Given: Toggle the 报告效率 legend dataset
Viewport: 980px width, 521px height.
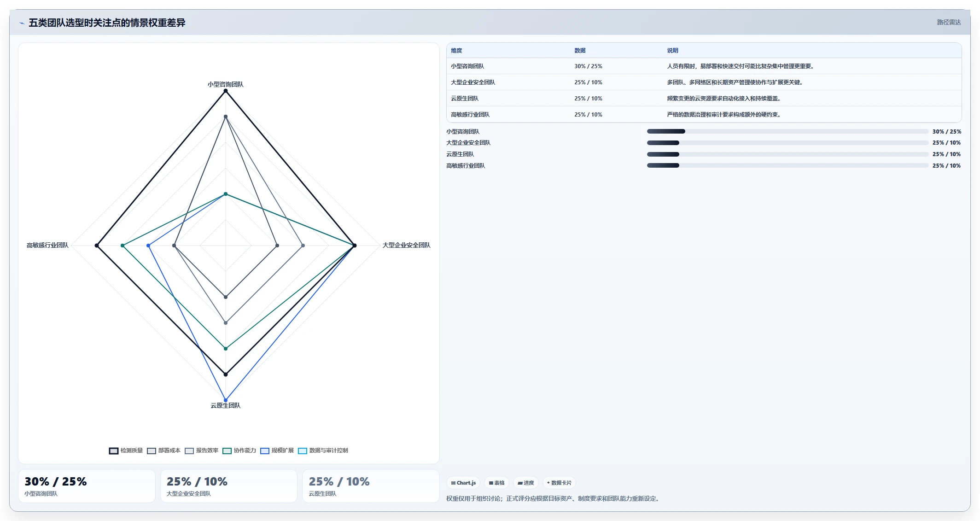Looking at the screenshot, I should click(x=201, y=451).
